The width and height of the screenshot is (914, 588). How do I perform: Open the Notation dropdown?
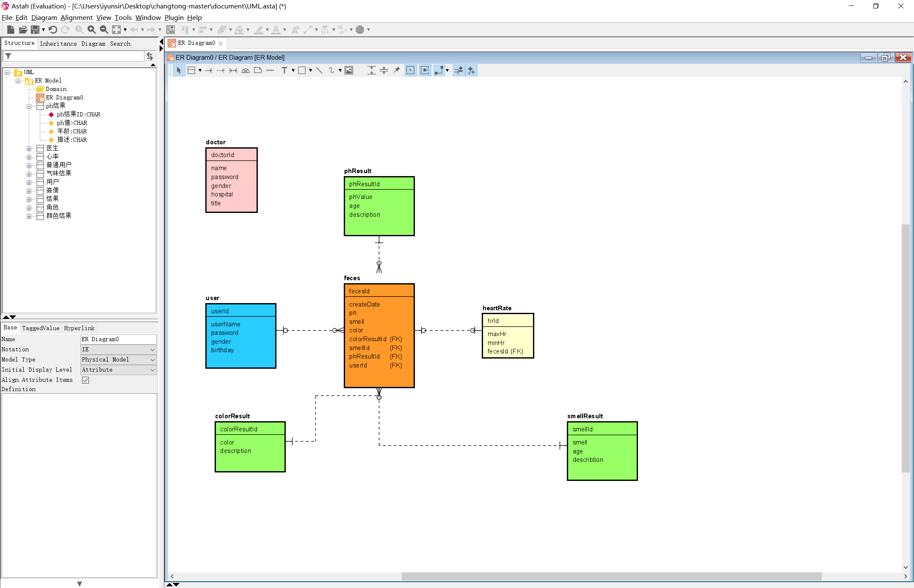118,350
